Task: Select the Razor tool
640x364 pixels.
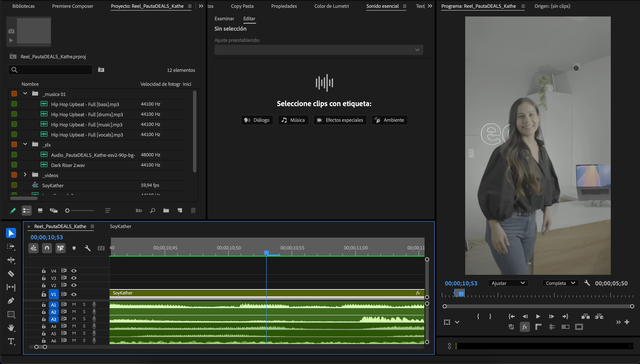Action: tap(11, 274)
